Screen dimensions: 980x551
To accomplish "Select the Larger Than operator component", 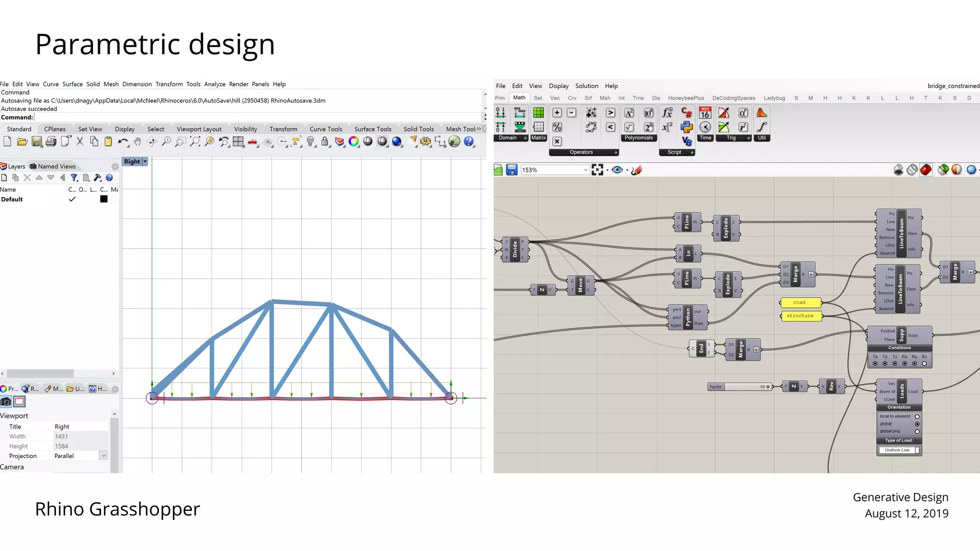I will 611,113.
